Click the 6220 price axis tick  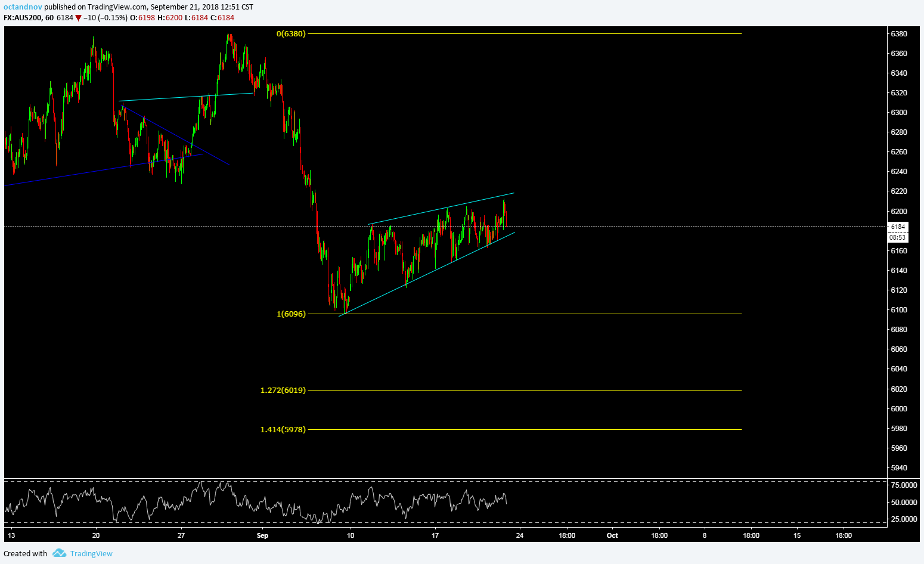pos(899,191)
